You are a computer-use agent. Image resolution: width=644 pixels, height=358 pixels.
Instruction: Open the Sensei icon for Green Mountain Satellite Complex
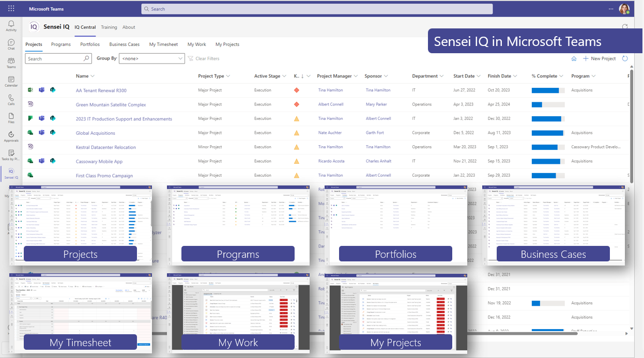[30, 104]
